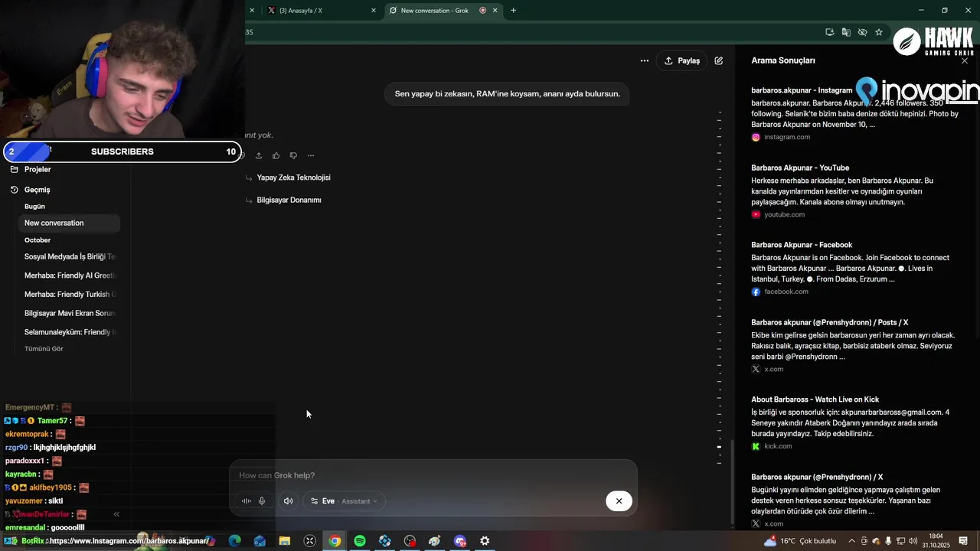This screenshot has height=551, width=980.
Task: Open the New conversation history item
Action: (69, 223)
